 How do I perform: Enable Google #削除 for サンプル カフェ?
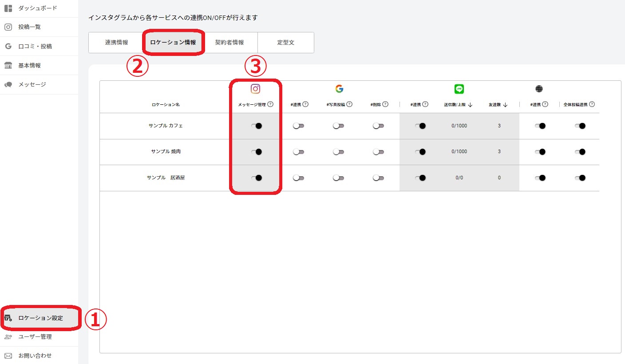[x=378, y=126]
